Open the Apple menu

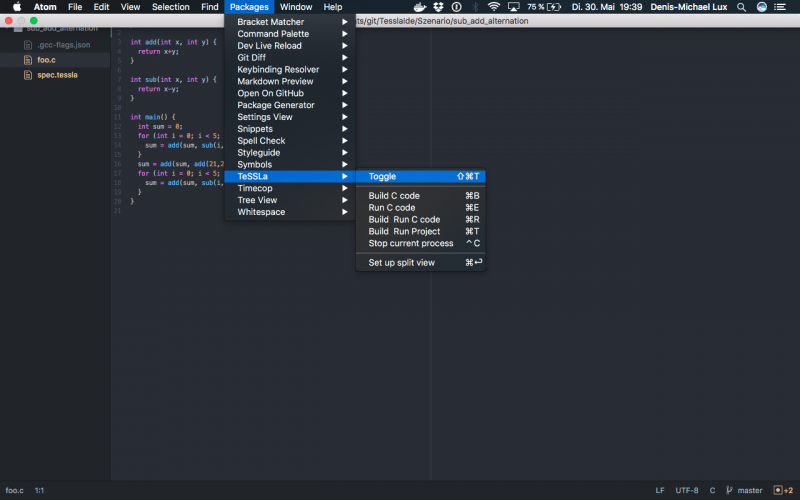point(17,7)
